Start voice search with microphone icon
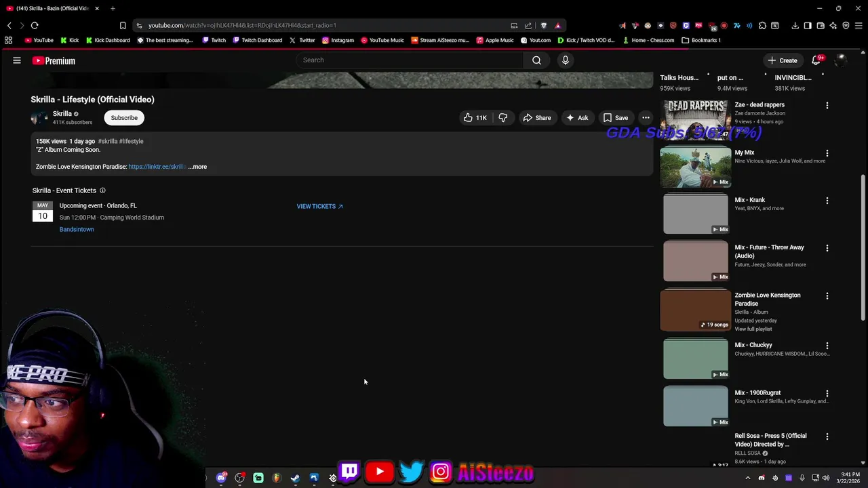 pyautogui.click(x=566, y=60)
